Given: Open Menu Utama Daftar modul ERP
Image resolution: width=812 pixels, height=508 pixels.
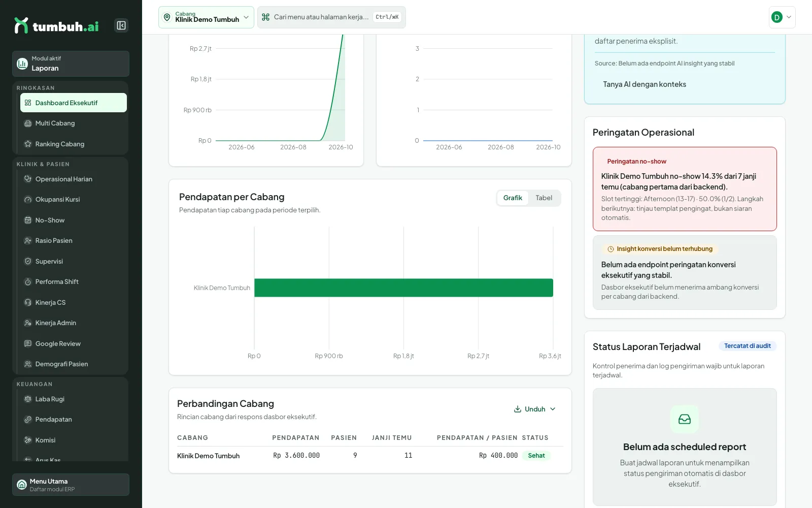Looking at the screenshot, I should 71,485.
